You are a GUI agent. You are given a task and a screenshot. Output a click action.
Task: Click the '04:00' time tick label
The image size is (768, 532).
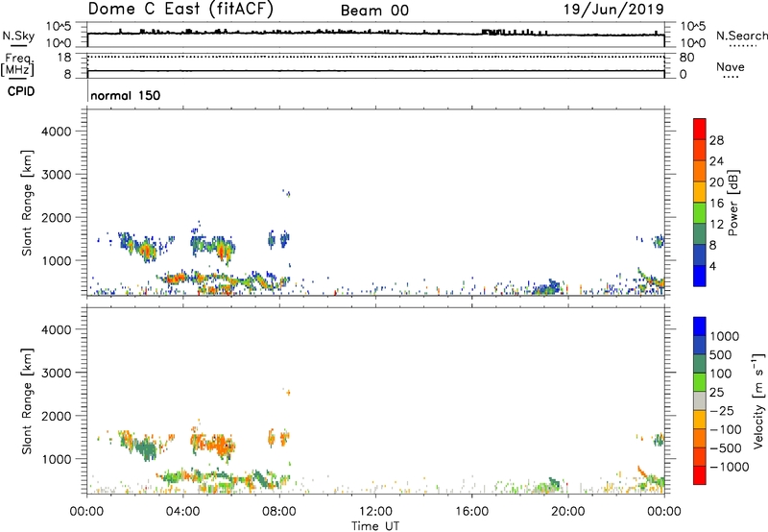[x=182, y=512]
